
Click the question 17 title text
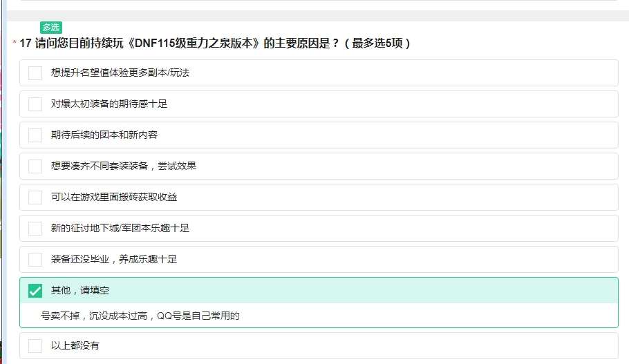coord(214,43)
